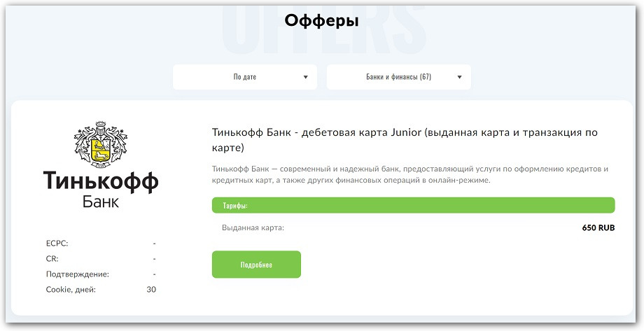644x331 pixels.
Task: Click the CR stat label
Action: coord(52,259)
